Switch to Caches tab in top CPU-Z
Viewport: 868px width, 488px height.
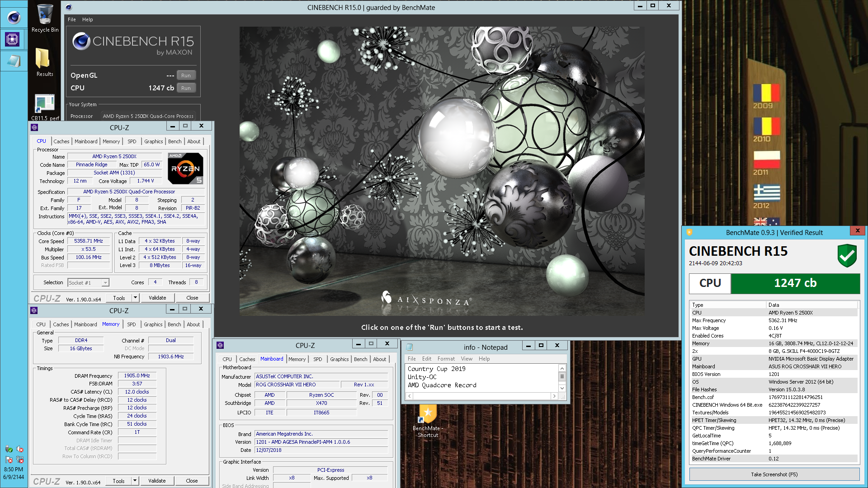[x=61, y=141]
